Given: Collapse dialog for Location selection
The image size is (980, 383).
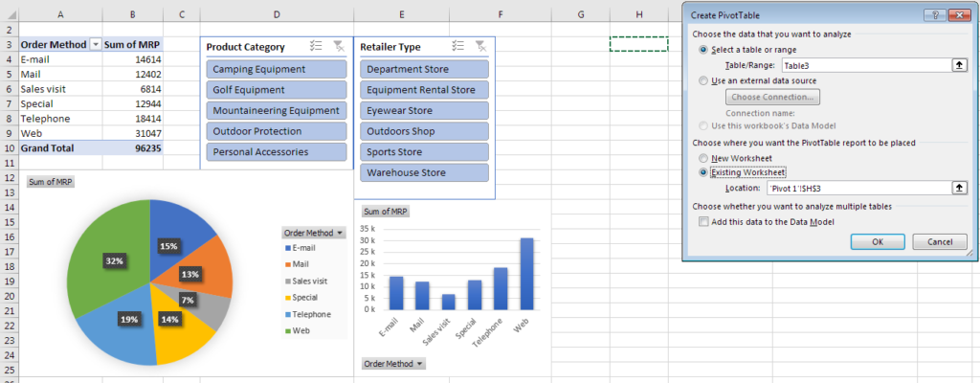Looking at the screenshot, I should pyautogui.click(x=959, y=188).
